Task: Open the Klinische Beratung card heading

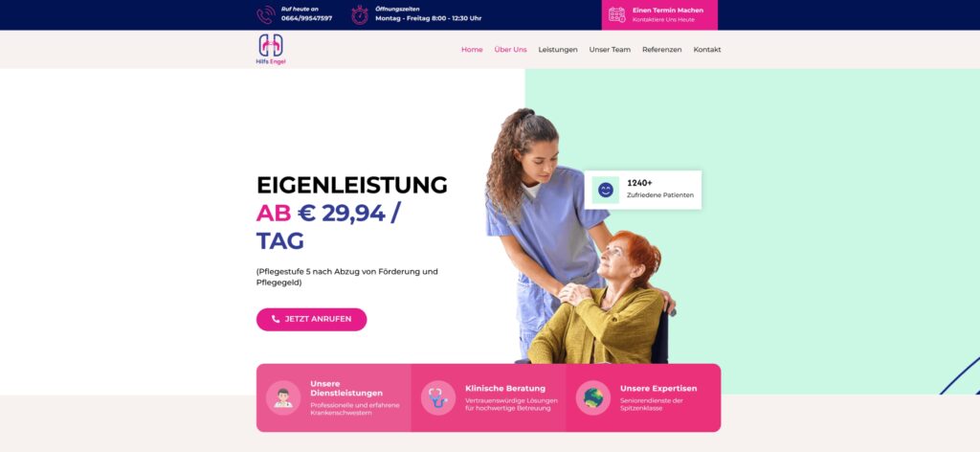Action: tap(505, 388)
